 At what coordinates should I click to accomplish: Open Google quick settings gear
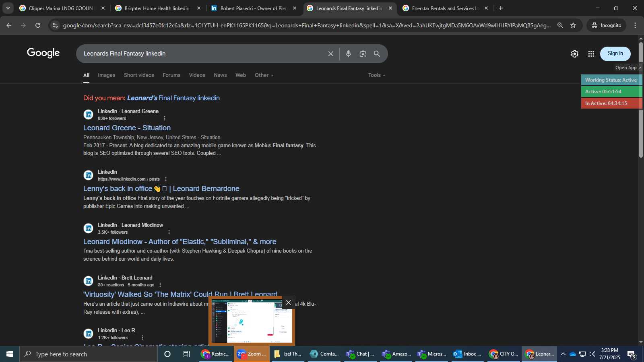tap(574, 53)
